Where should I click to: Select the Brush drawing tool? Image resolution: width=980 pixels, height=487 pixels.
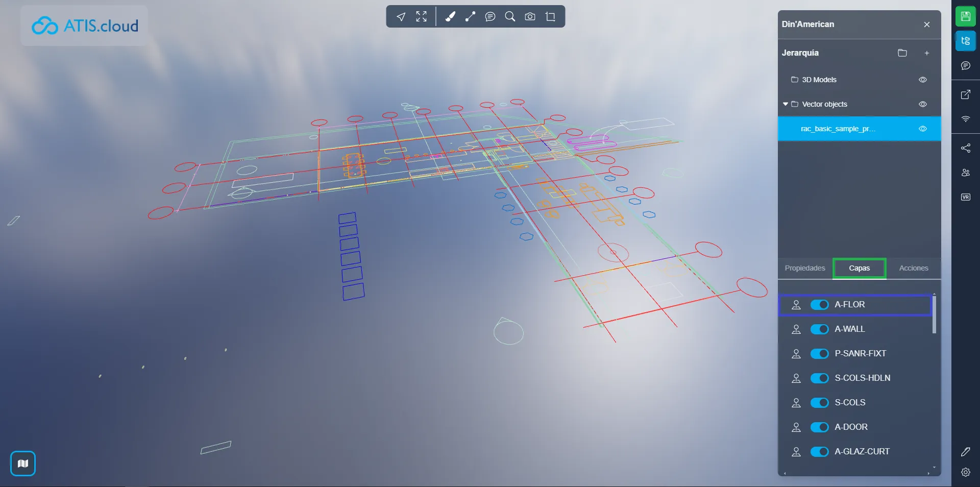point(451,16)
